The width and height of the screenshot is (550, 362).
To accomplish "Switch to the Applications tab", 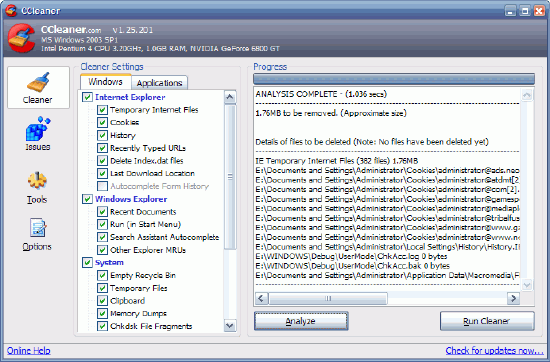I will (160, 83).
